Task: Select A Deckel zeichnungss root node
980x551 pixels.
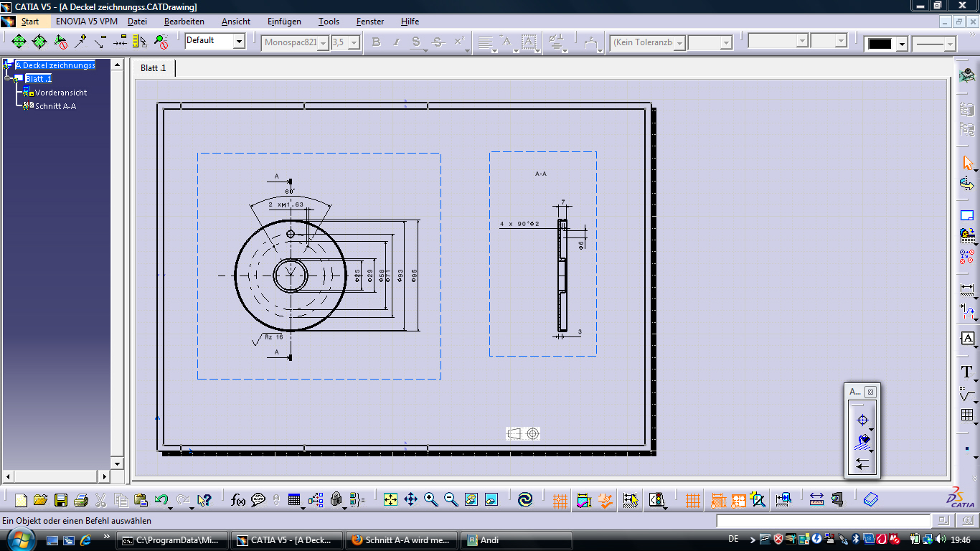Action: pos(55,65)
